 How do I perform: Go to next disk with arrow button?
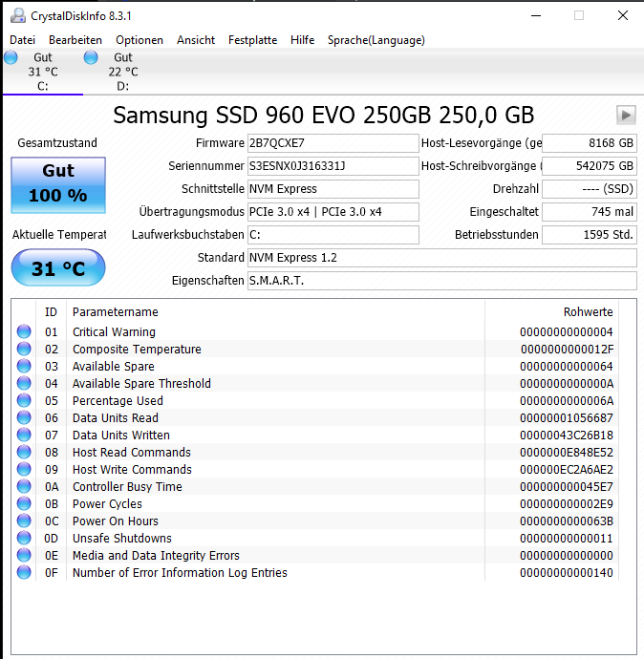point(626,115)
